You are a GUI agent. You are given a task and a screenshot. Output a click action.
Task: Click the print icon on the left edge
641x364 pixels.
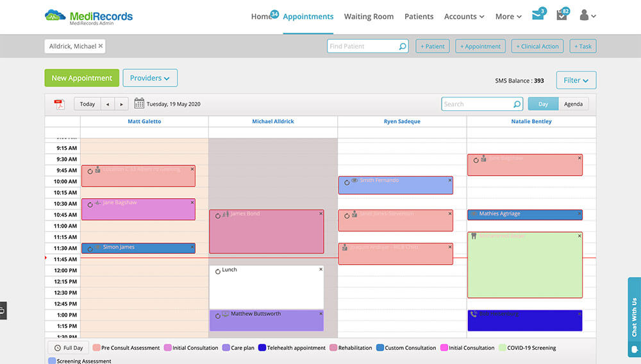pos(3,310)
